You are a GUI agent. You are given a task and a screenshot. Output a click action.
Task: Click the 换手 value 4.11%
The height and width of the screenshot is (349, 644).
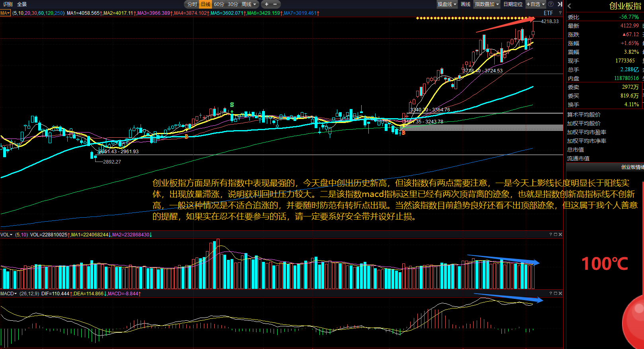[x=631, y=105]
